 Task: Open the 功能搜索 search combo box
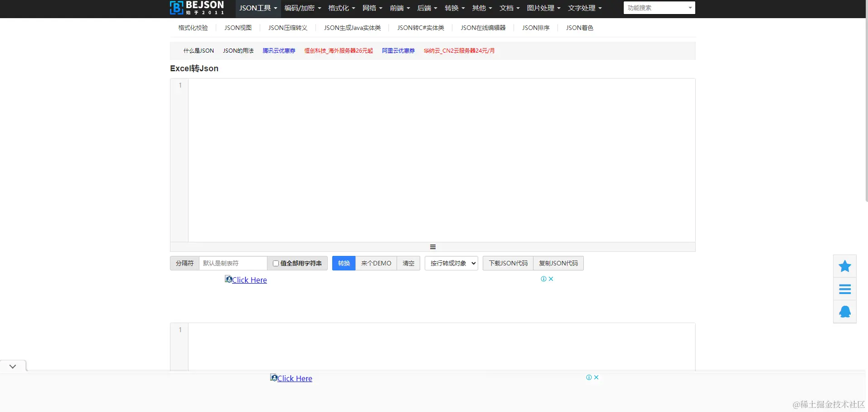[659, 8]
